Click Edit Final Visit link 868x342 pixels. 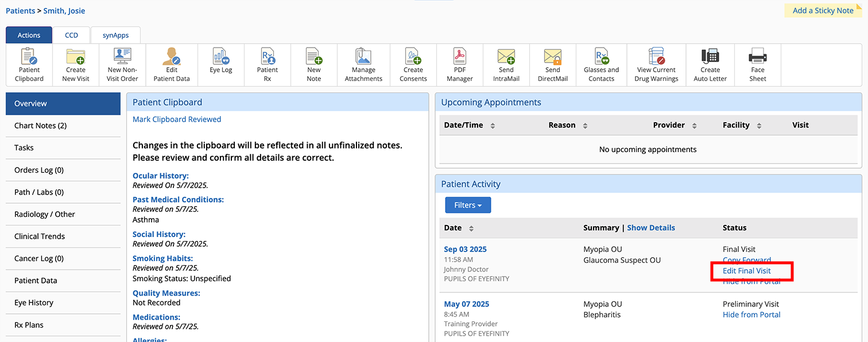click(746, 271)
